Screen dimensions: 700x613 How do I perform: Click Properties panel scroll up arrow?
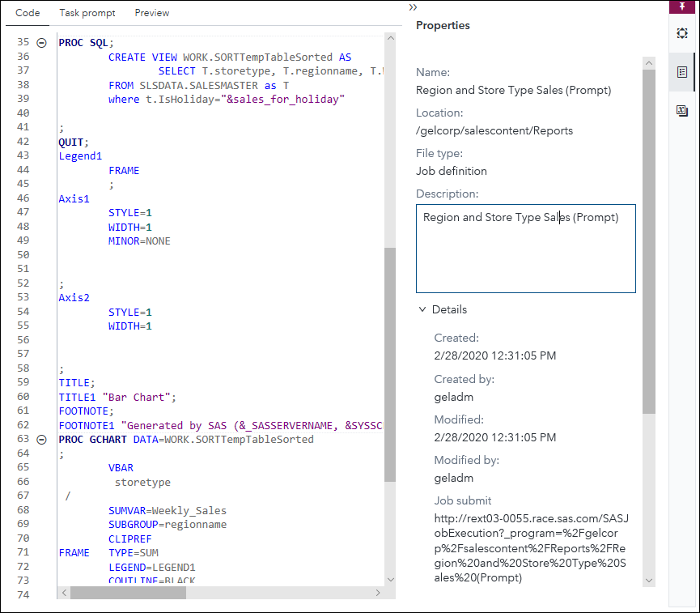click(649, 63)
